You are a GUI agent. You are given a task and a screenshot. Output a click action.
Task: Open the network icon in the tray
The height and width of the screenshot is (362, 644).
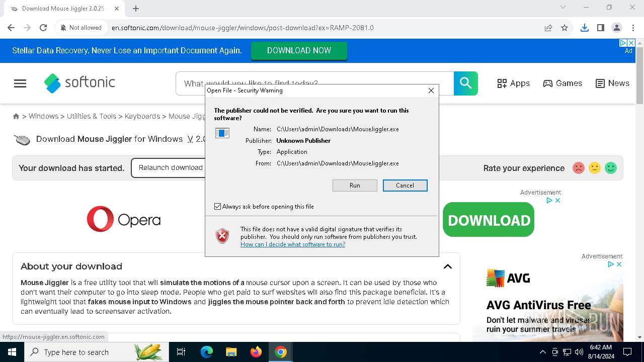567,352
